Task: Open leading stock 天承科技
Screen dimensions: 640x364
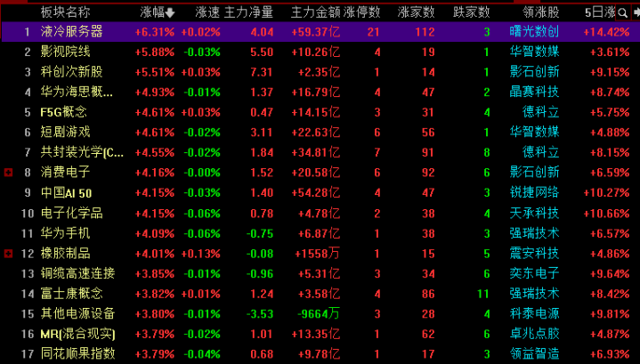Action: [x=534, y=213]
